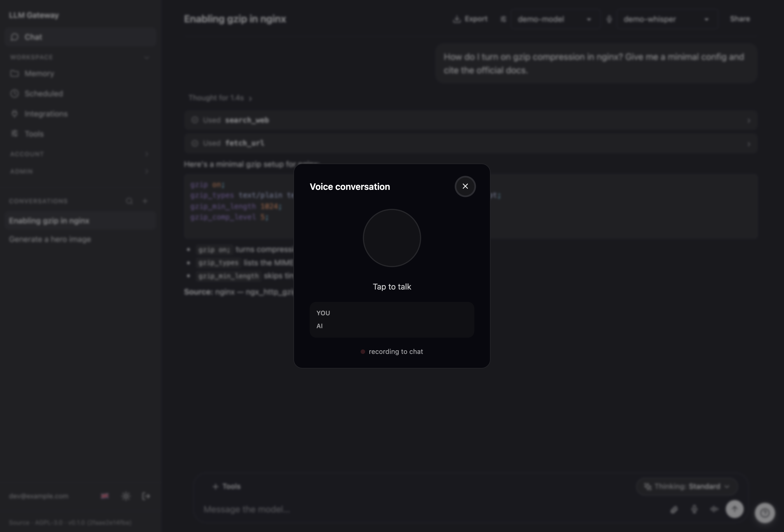This screenshot has height=532, width=784.
Task: Click the AI transcript label
Action: [x=319, y=326]
